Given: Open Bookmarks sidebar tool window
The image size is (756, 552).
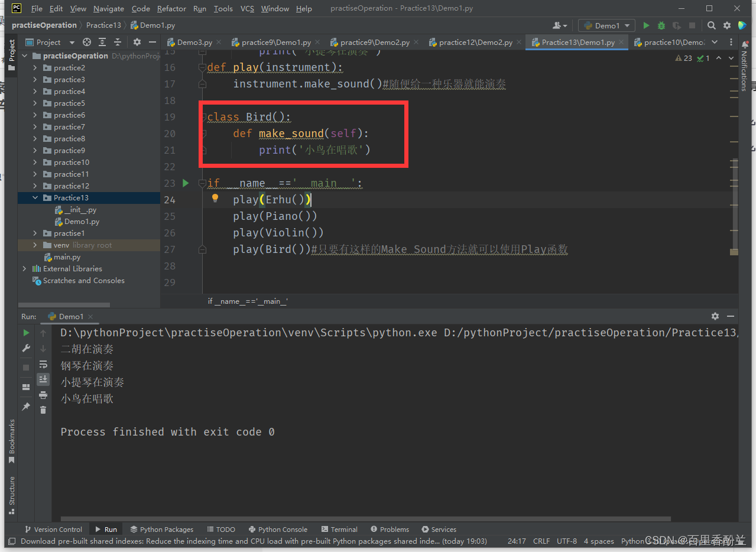Looking at the screenshot, I should pos(11,441).
